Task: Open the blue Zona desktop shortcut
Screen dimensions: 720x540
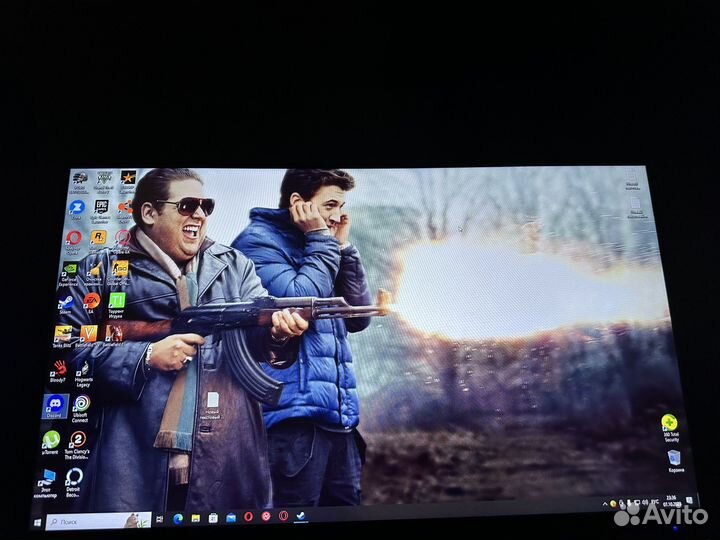Action: pos(76,210)
